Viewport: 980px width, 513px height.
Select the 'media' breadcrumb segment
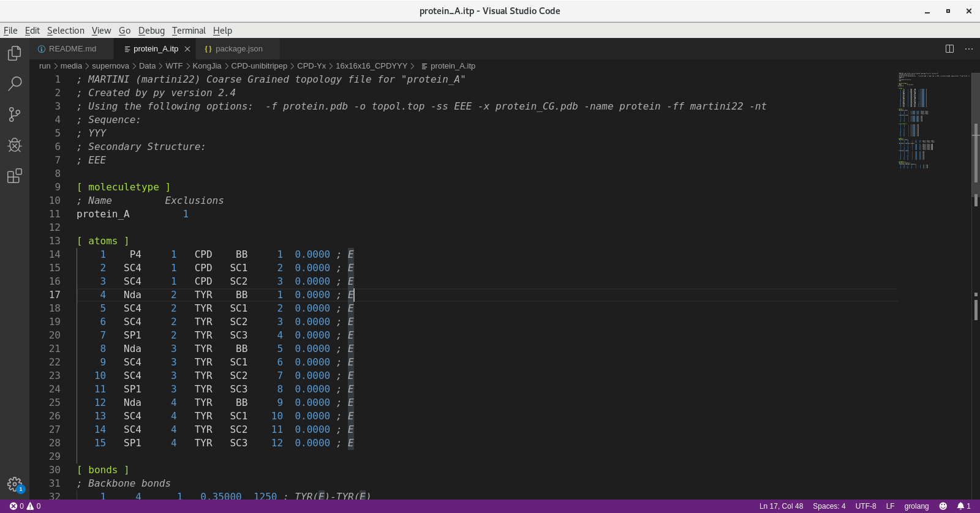[x=71, y=66]
